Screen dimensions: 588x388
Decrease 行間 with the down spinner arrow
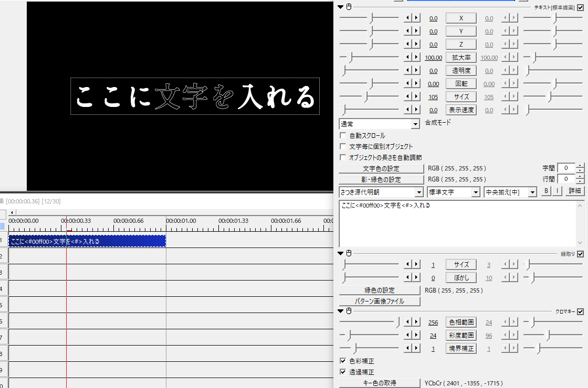coord(580,182)
